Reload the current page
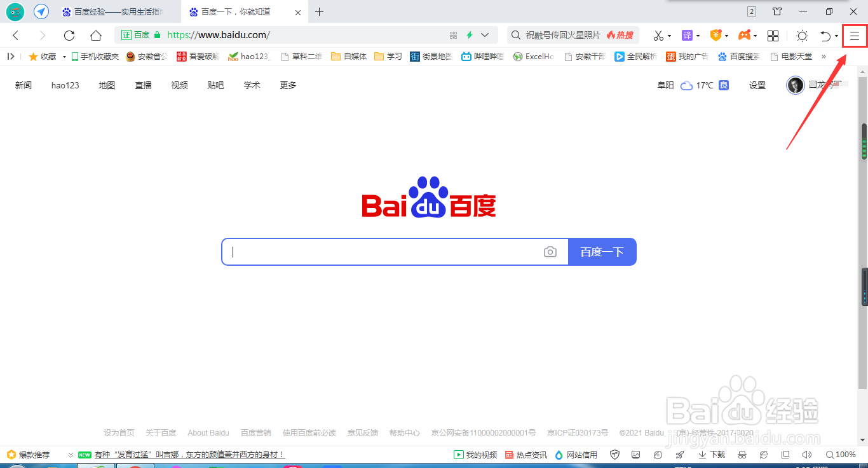This screenshot has height=468, width=868. click(69, 36)
